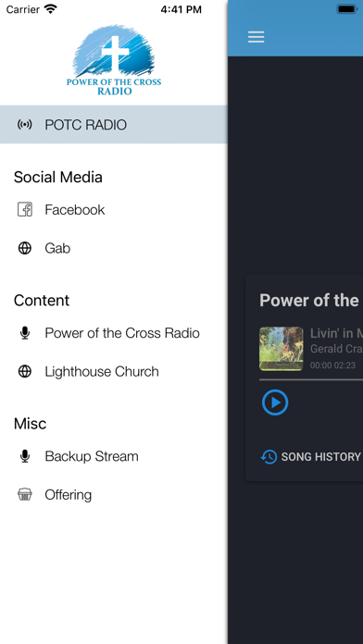Click globe icon next to Lighthouse Church
The height and width of the screenshot is (644, 363).
pyautogui.click(x=25, y=371)
